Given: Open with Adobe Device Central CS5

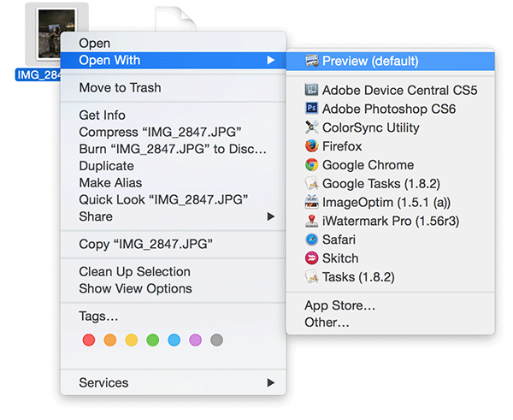Looking at the screenshot, I should coord(391,90).
